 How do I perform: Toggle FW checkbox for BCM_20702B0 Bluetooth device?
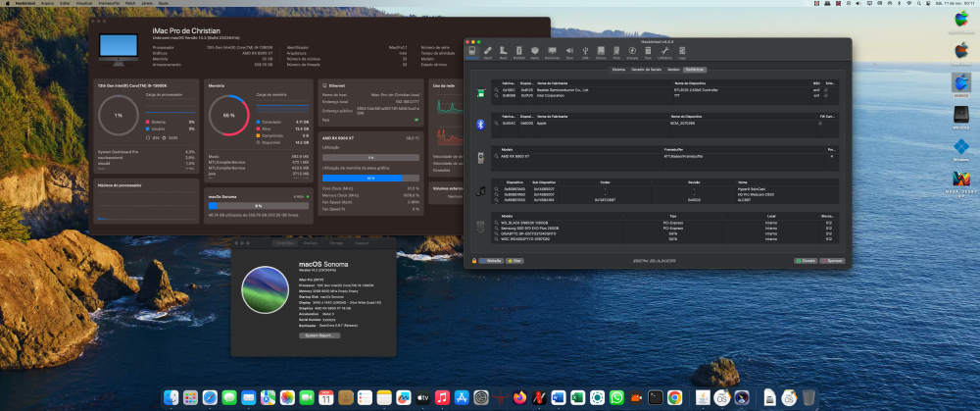(x=820, y=124)
